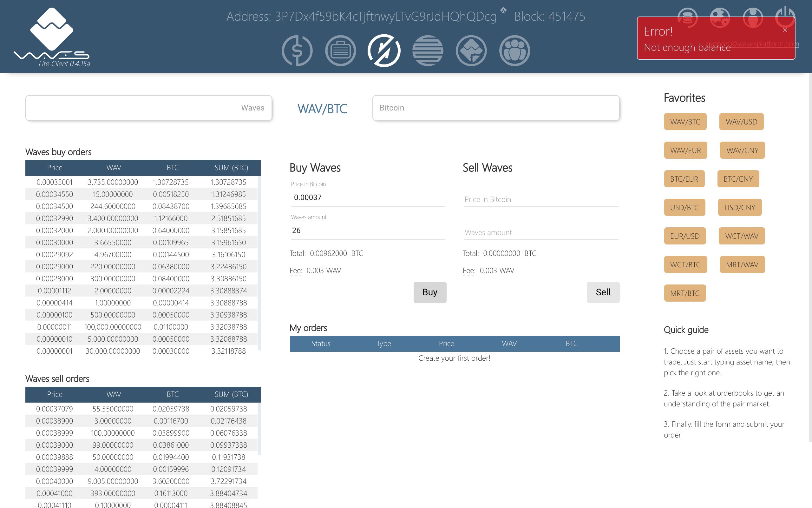The width and height of the screenshot is (812, 508).
Task: Click the power logout icon
Action: tap(785, 17)
